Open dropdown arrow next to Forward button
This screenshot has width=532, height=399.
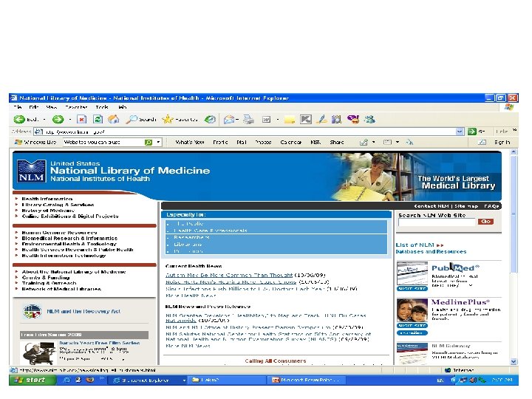tap(70, 120)
